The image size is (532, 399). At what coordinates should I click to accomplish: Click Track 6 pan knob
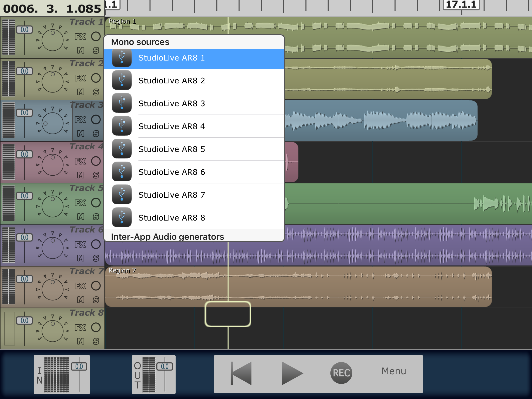(53, 248)
